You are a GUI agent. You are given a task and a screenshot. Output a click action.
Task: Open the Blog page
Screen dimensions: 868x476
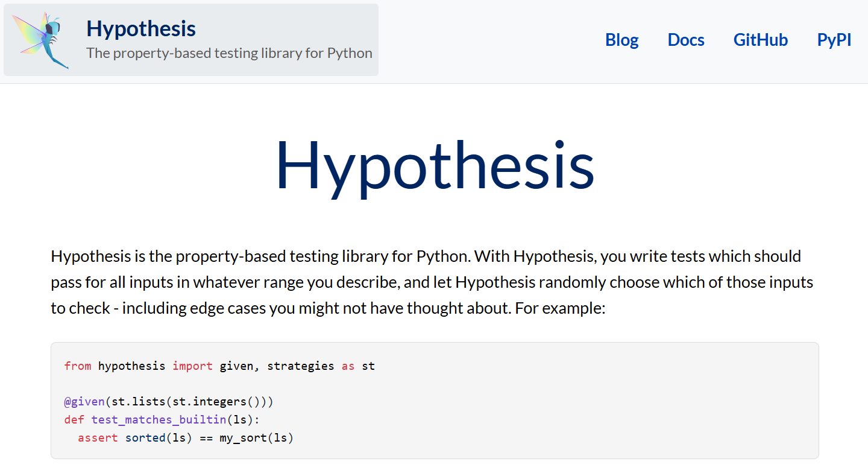[x=621, y=40]
